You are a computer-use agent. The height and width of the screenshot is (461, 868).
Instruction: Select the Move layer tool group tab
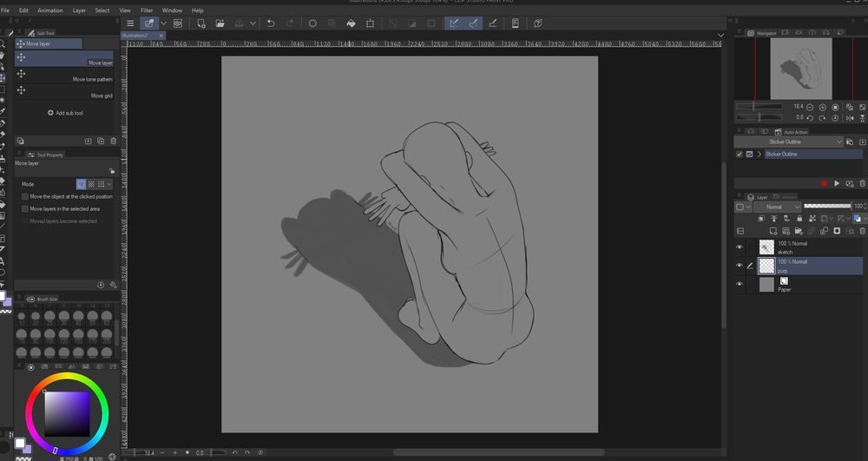49,43
